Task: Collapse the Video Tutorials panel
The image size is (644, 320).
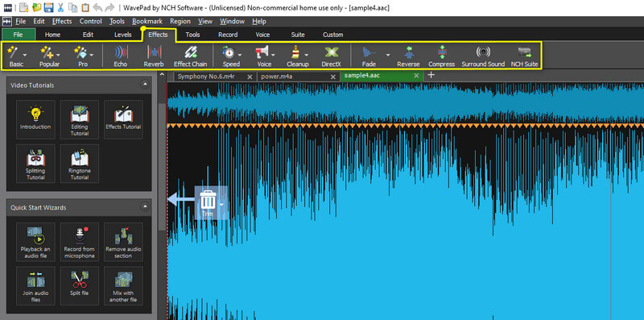Action: pos(145,85)
